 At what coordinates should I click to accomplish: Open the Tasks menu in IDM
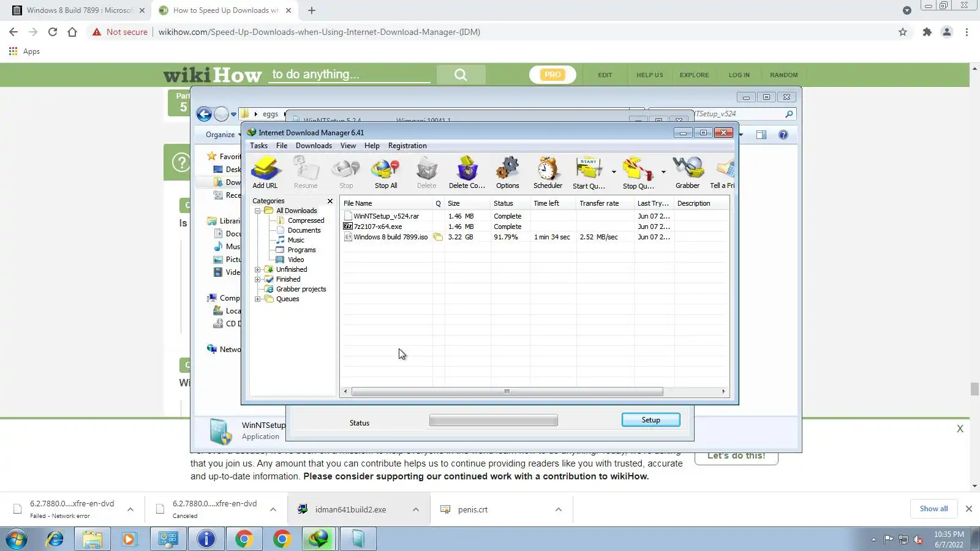pyautogui.click(x=258, y=146)
